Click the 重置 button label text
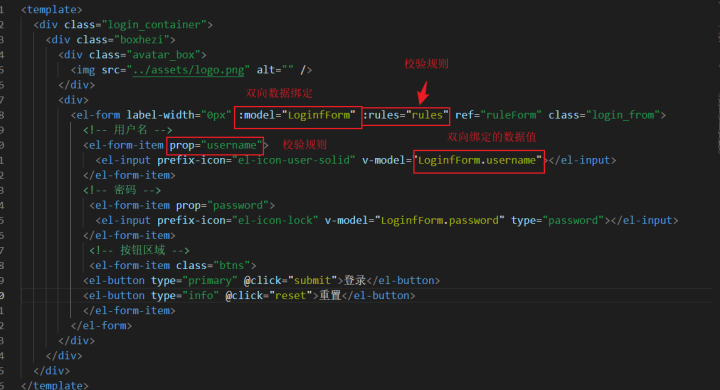This screenshot has width=720, height=390. pos(330,295)
